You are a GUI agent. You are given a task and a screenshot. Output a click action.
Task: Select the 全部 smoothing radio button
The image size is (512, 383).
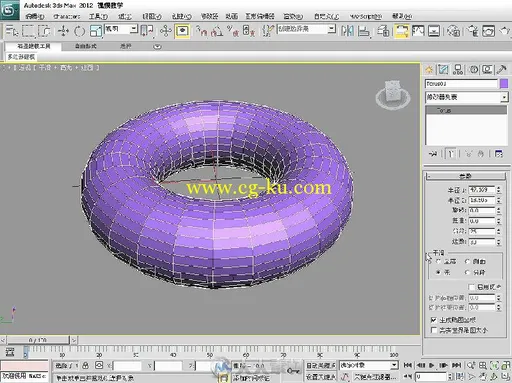(x=438, y=261)
